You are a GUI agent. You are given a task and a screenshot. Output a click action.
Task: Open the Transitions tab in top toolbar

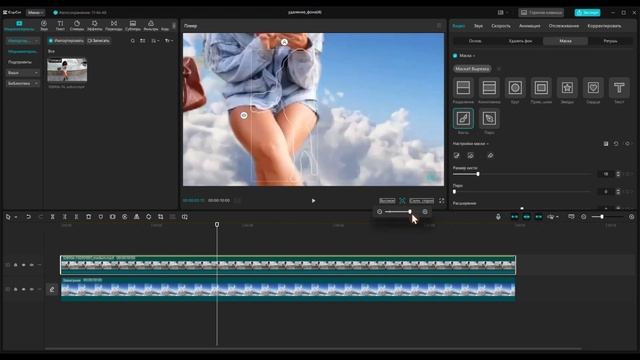pyautogui.click(x=114, y=26)
